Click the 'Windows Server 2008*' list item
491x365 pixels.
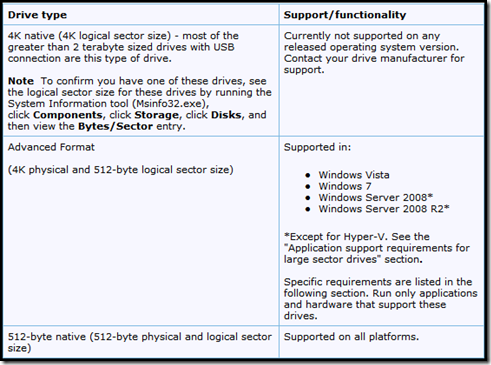376,197
